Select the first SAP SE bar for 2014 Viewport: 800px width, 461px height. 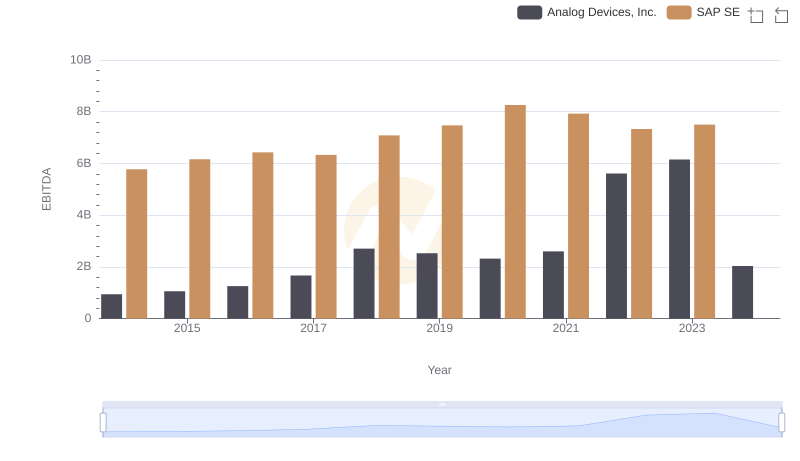[x=136, y=244]
